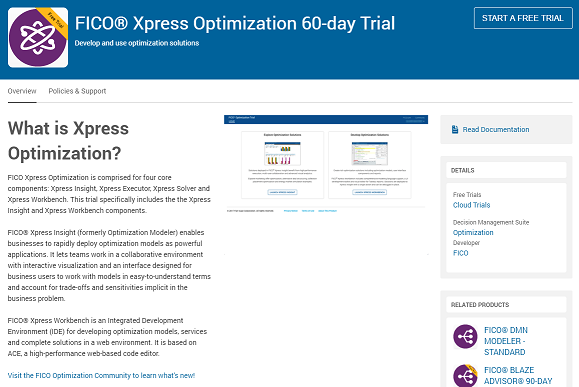Click the FICO DMN Modeler purple icon
The width and height of the screenshot is (579, 387).
point(465,336)
